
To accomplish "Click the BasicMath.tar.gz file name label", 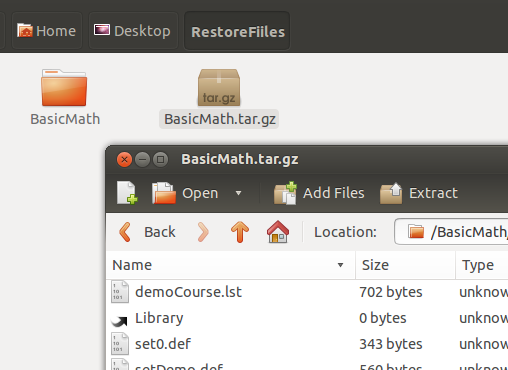I will (x=219, y=119).
